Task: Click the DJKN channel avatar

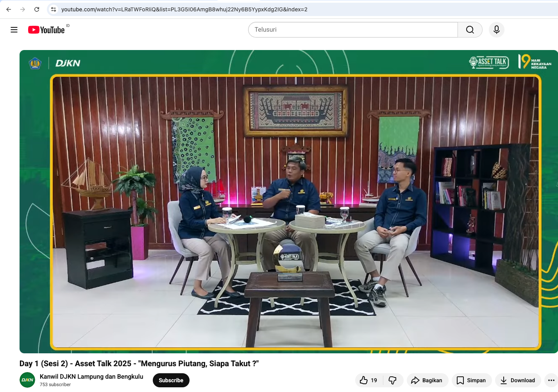Action: (x=27, y=380)
